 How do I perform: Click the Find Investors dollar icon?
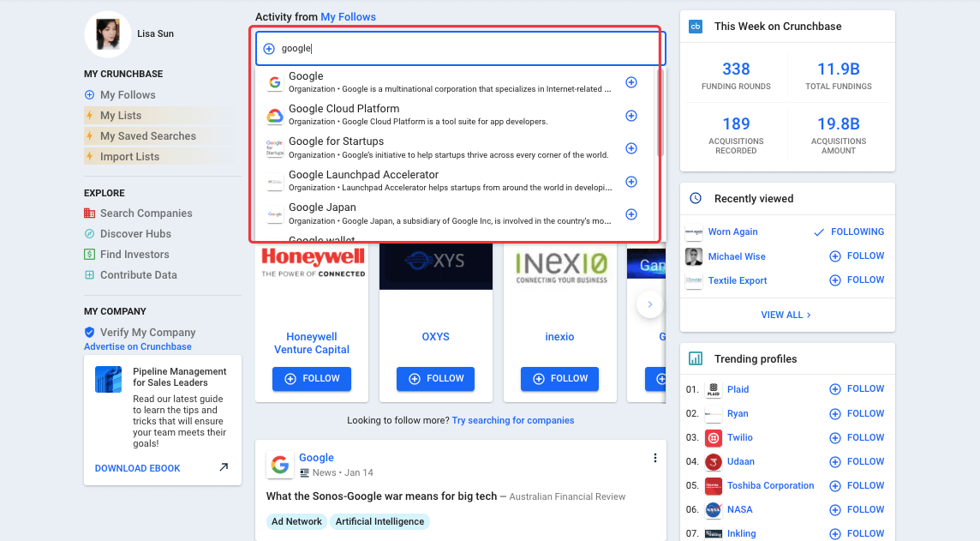(89, 255)
